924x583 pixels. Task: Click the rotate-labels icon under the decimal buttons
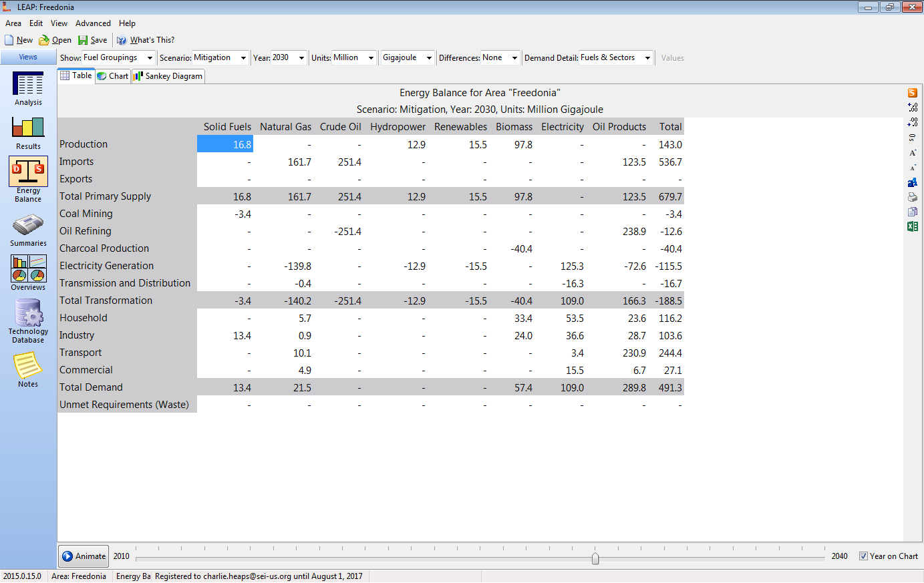913,138
